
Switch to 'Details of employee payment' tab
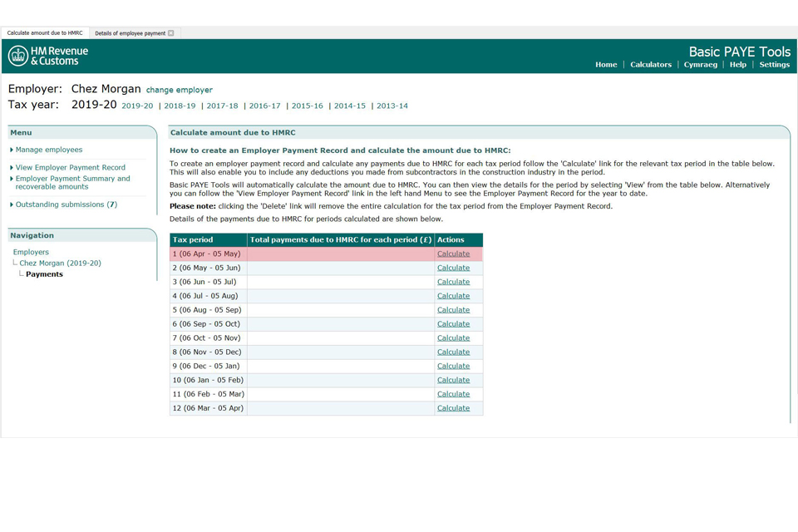[130, 33]
